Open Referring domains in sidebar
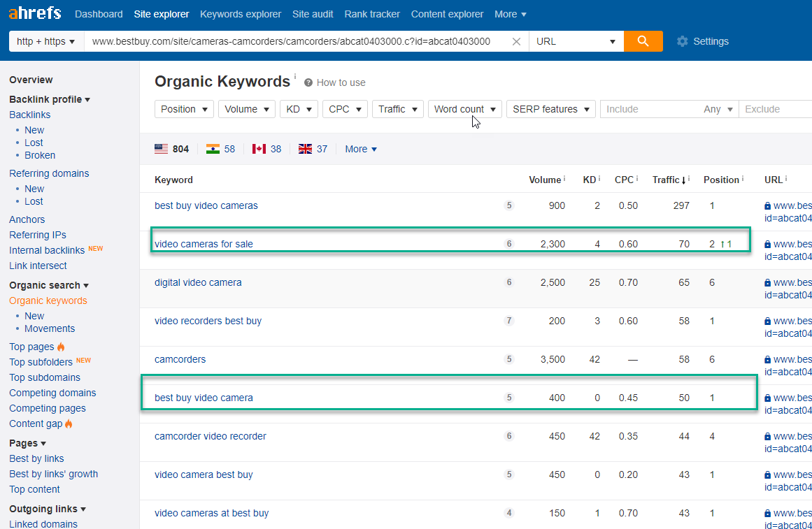 (49, 173)
